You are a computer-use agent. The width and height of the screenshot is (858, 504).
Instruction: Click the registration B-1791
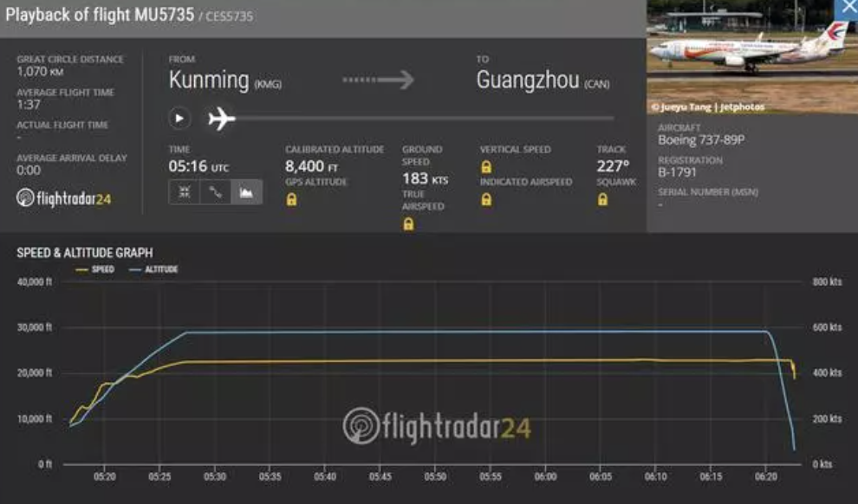coord(678,172)
